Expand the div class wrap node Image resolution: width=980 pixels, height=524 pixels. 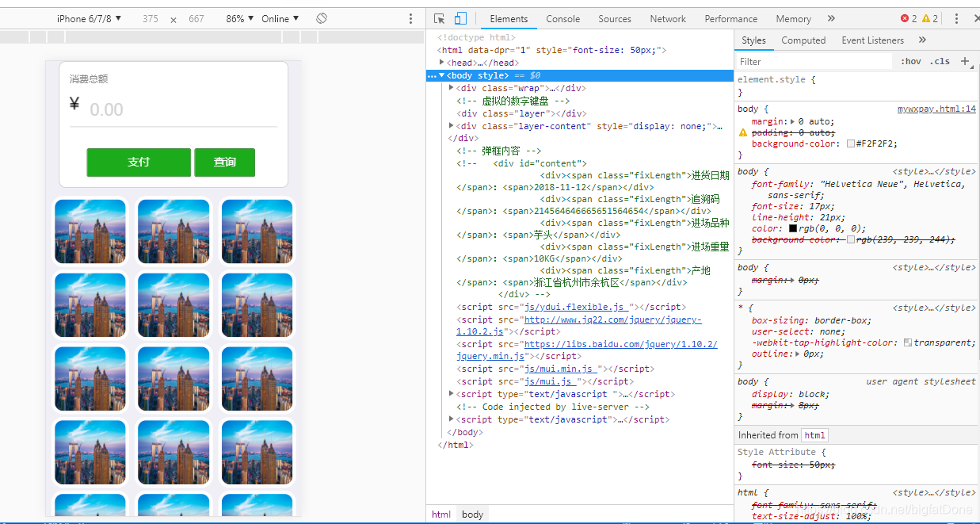click(x=452, y=88)
